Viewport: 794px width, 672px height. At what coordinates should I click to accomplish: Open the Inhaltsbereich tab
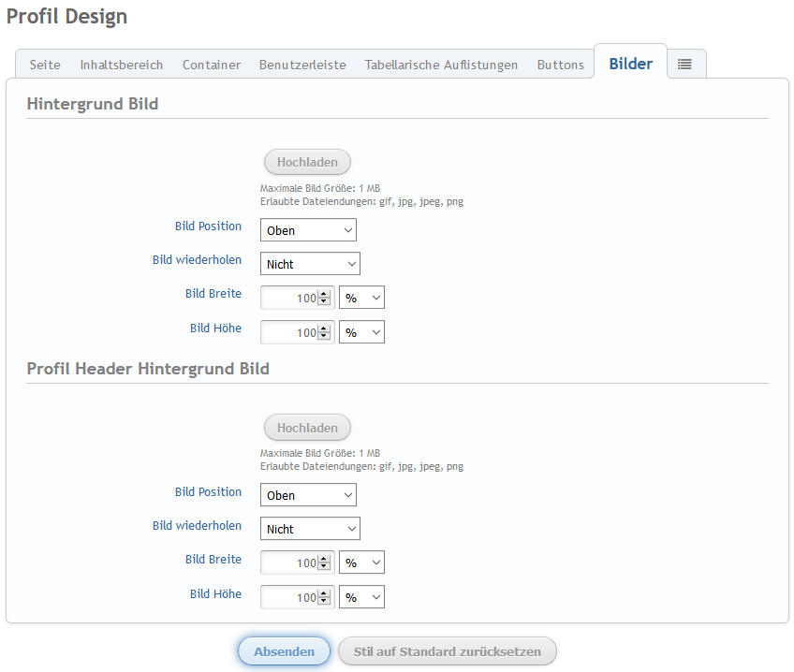122,65
